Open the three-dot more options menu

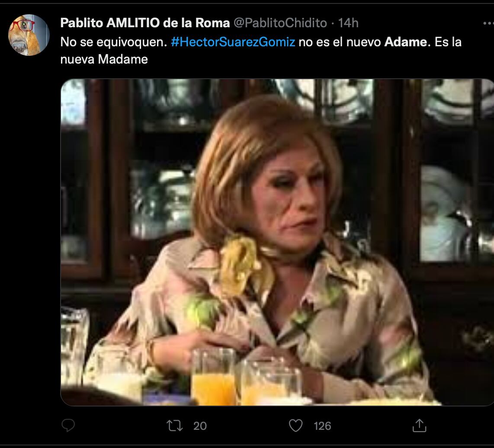click(488, 23)
